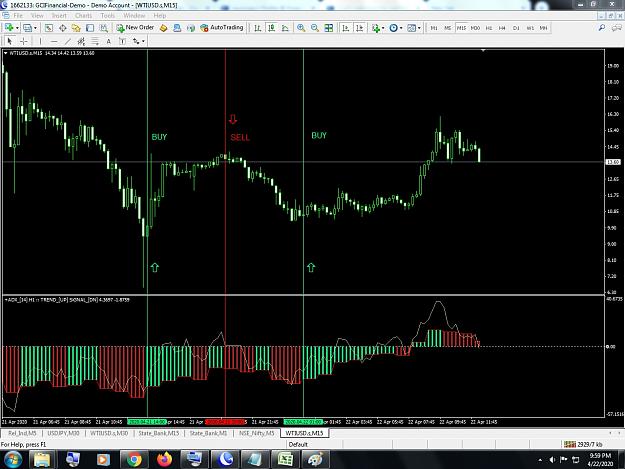This screenshot has height=469, width=625.
Task: Switch to line chart icon
Action: pos(285,28)
